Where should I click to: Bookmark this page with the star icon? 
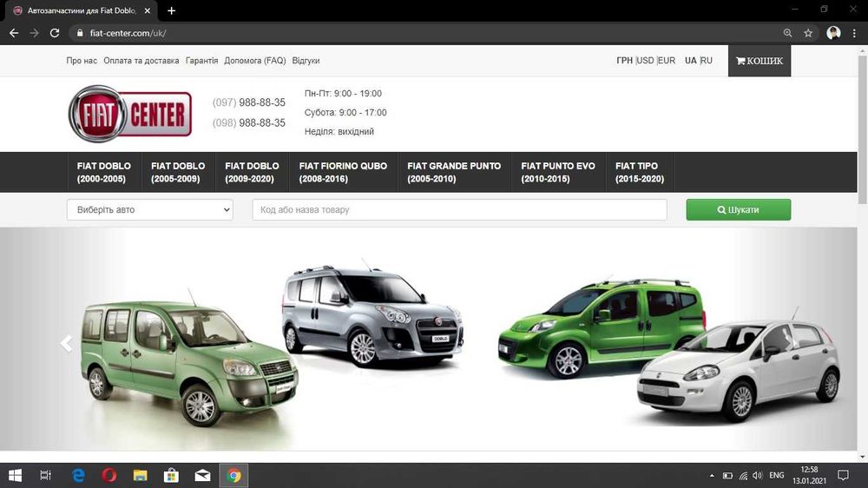point(808,33)
